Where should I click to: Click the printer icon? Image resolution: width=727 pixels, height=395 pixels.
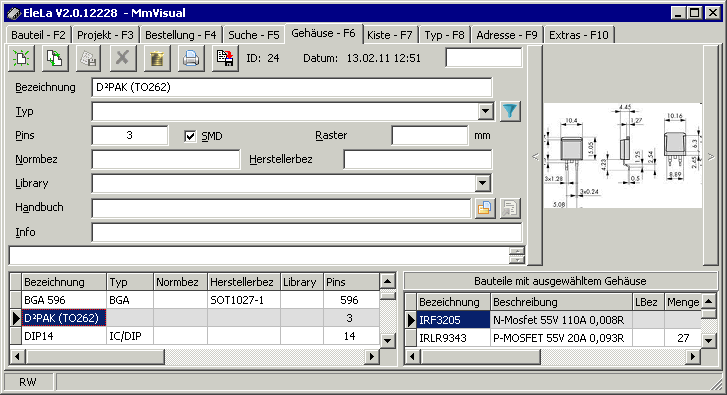click(191, 58)
